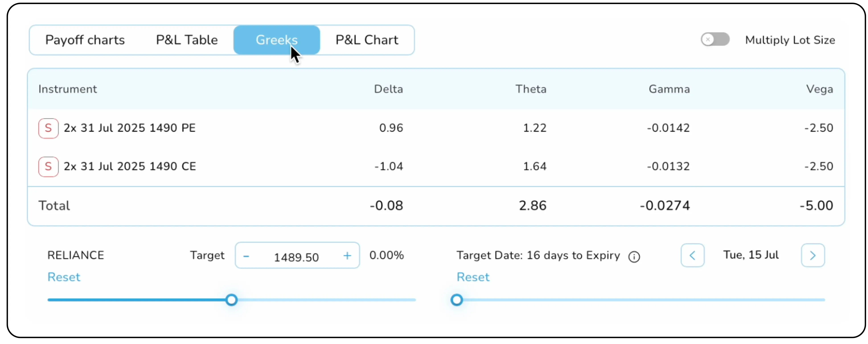Advance to the next target date
Image resolution: width=868 pixels, height=344 pixels.
click(x=813, y=255)
